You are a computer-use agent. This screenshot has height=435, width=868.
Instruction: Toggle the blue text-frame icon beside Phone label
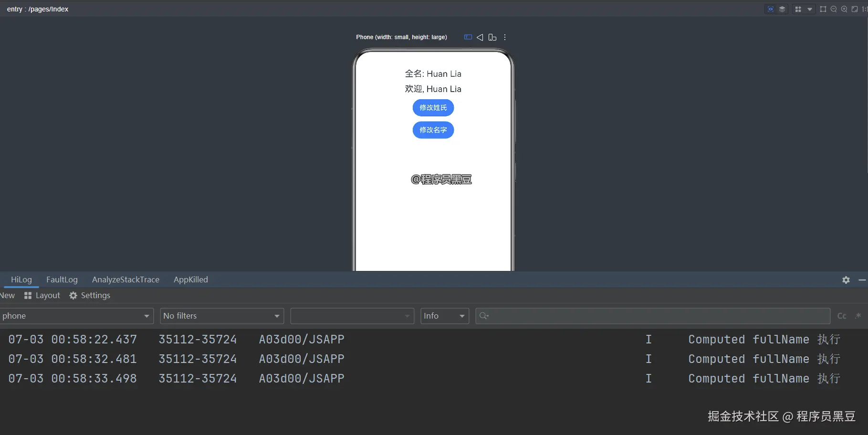(x=468, y=37)
